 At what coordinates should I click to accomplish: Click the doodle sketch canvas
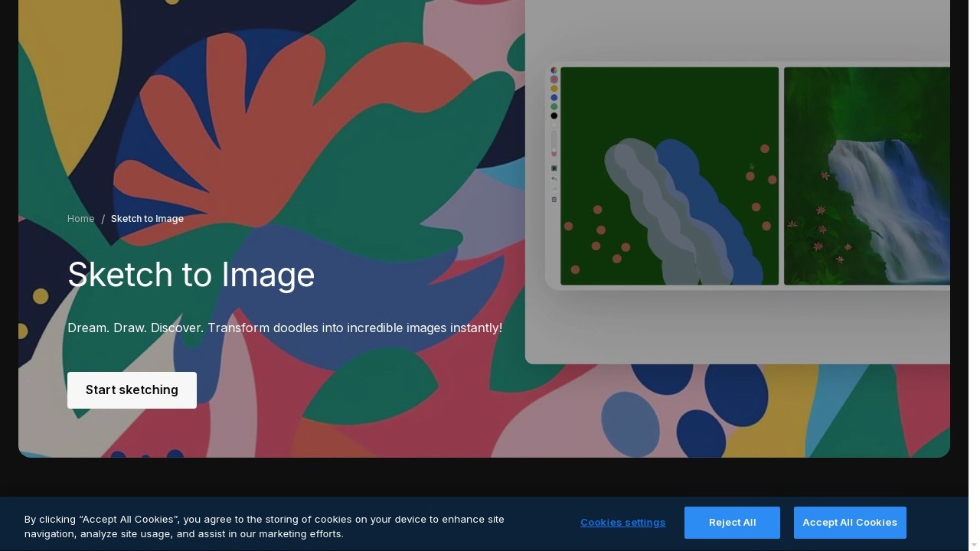(669, 176)
